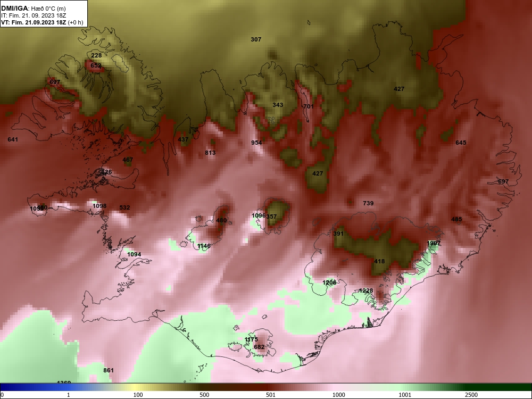Screen dimensions: 532x399
Task: Select the 701 value label
Action: [x=309, y=106]
